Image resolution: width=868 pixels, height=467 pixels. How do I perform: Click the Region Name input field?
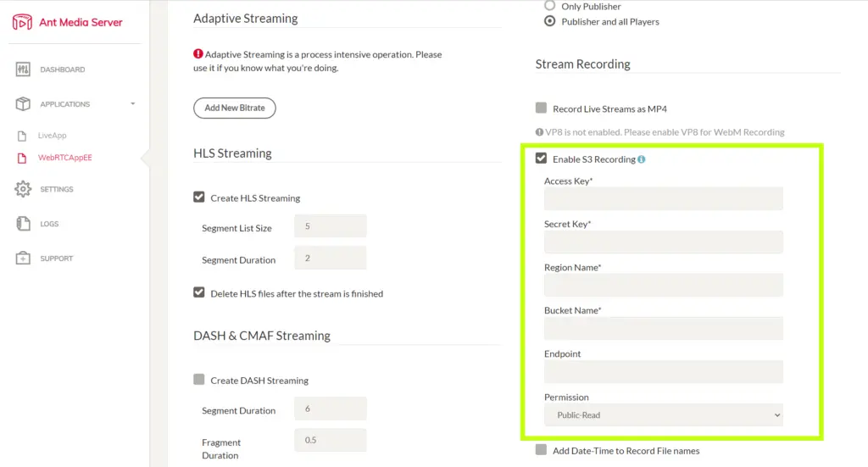click(x=663, y=285)
